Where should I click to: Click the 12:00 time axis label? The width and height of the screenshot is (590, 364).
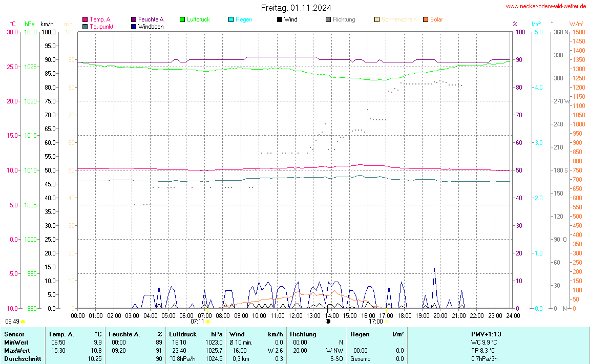(x=296, y=315)
